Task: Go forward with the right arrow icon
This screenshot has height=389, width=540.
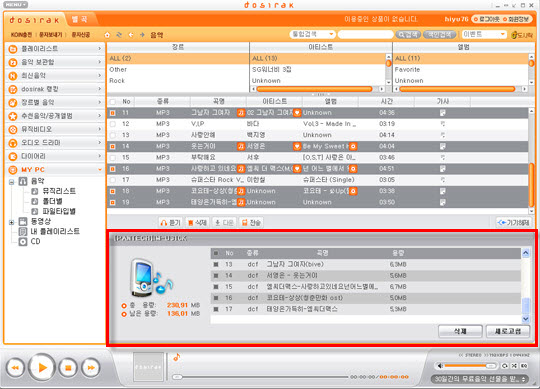Action: click(142, 35)
